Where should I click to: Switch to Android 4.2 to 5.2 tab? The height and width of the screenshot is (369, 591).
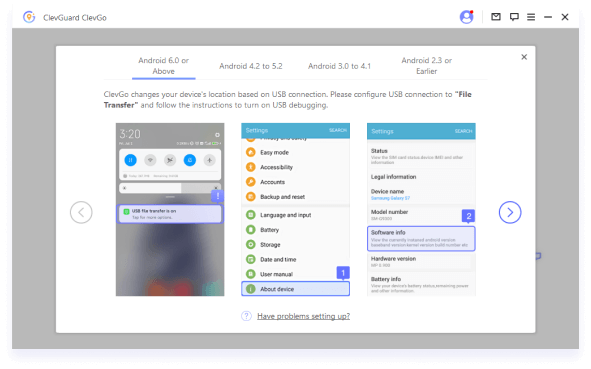click(x=251, y=66)
